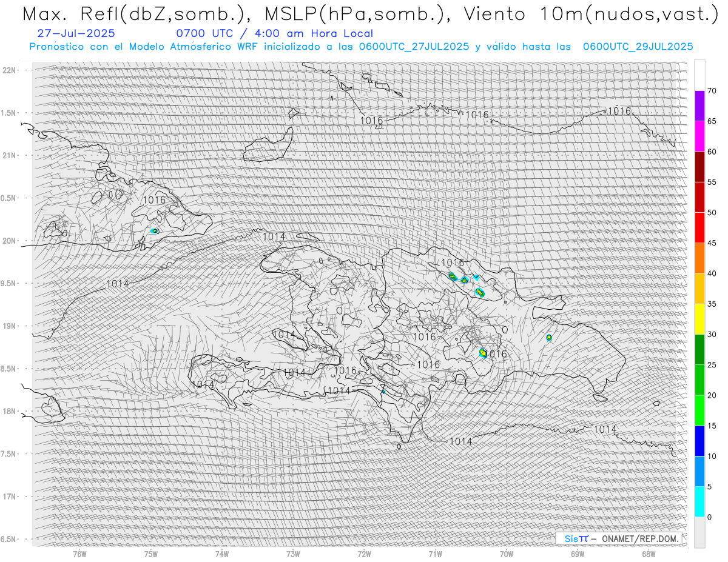The image size is (728, 562).
Task: Select the magenta 60-65 dBZ color swatch
Action: [x=699, y=136]
